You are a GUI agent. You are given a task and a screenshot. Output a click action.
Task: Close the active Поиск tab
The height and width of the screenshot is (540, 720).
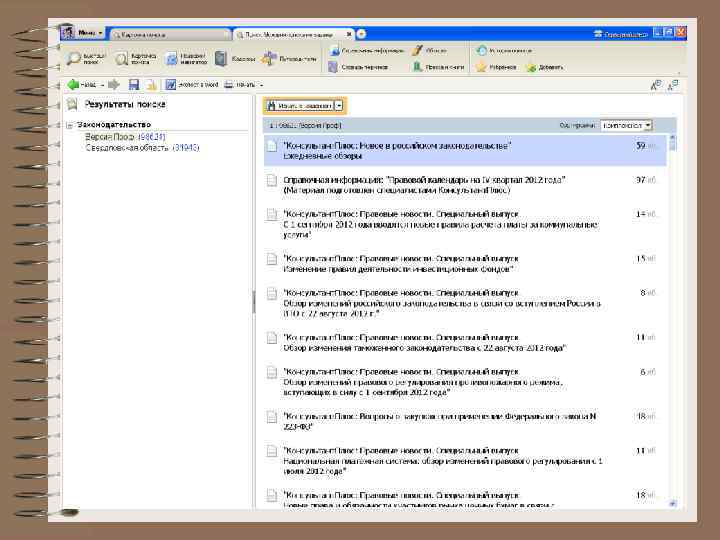(349, 34)
